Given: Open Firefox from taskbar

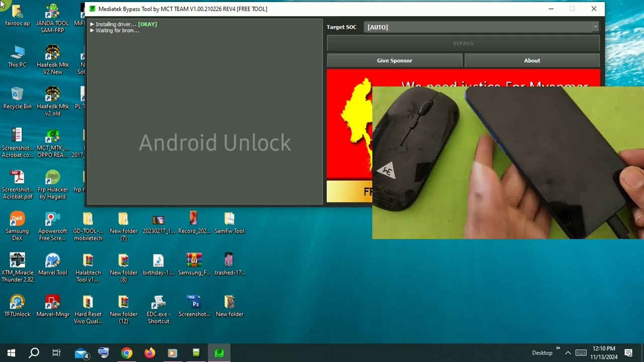Looking at the screenshot, I should (x=150, y=353).
